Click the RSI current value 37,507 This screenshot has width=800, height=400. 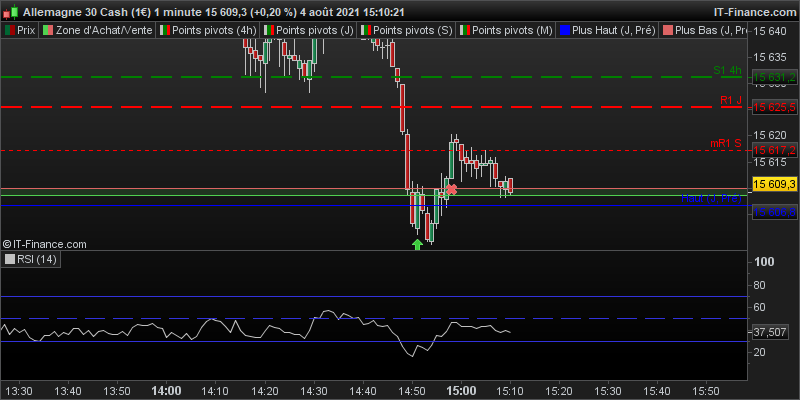769,332
